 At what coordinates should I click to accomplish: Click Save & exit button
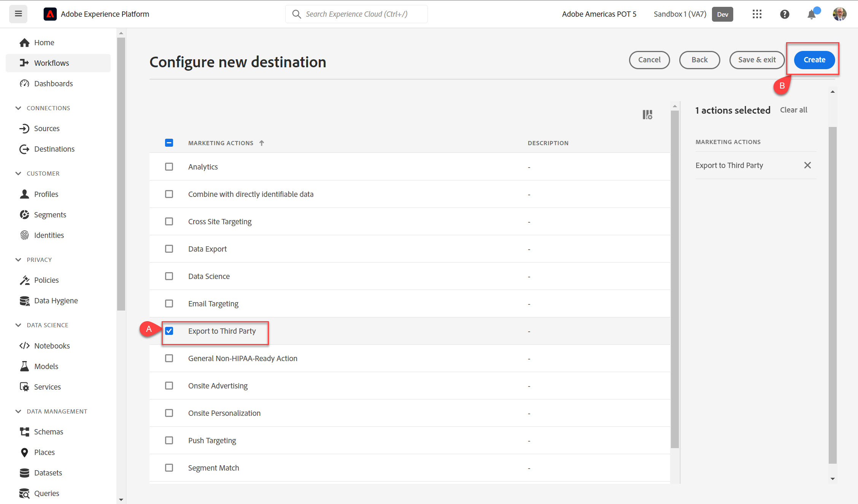(757, 60)
